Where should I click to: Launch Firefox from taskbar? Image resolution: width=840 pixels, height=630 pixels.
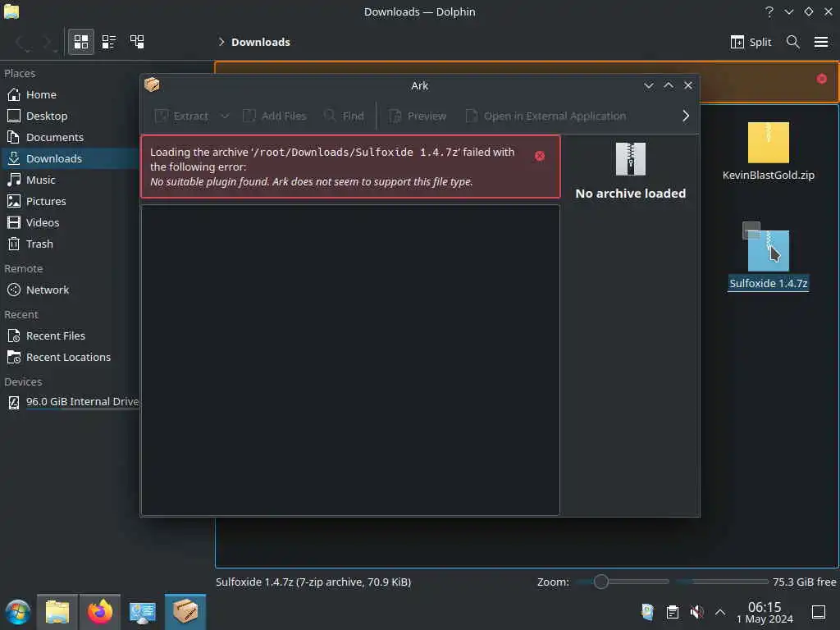coord(99,612)
